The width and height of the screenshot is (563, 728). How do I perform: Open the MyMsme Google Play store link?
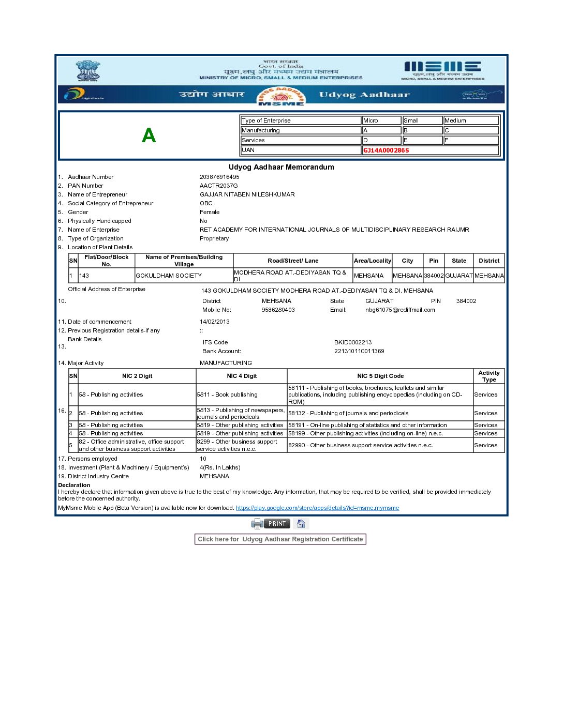317,508
